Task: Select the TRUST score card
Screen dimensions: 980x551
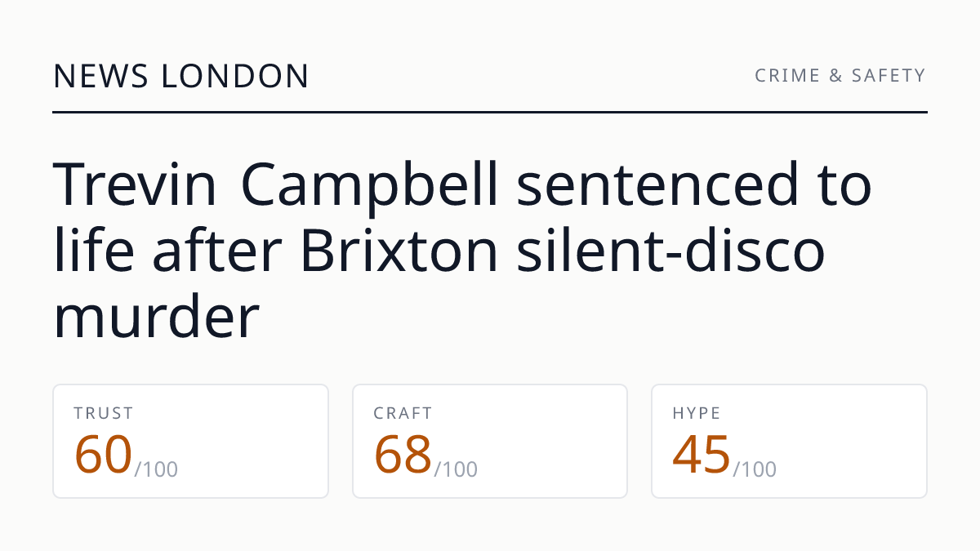Action: pyautogui.click(x=191, y=441)
